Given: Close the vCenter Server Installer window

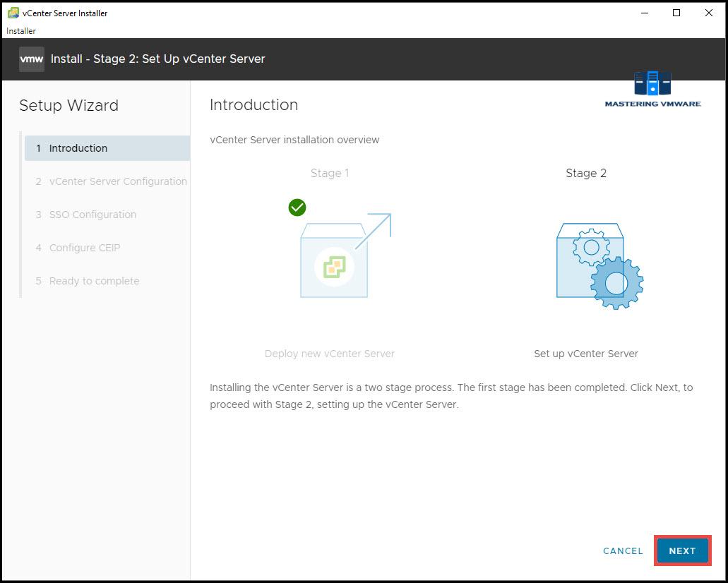Looking at the screenshot, I should click(709, 13).
